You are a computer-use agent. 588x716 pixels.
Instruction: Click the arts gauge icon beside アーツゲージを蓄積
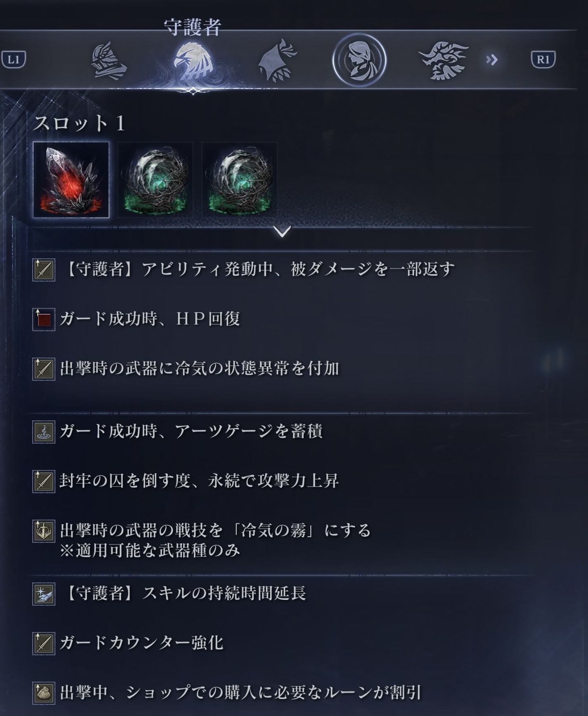pos(44,432)
